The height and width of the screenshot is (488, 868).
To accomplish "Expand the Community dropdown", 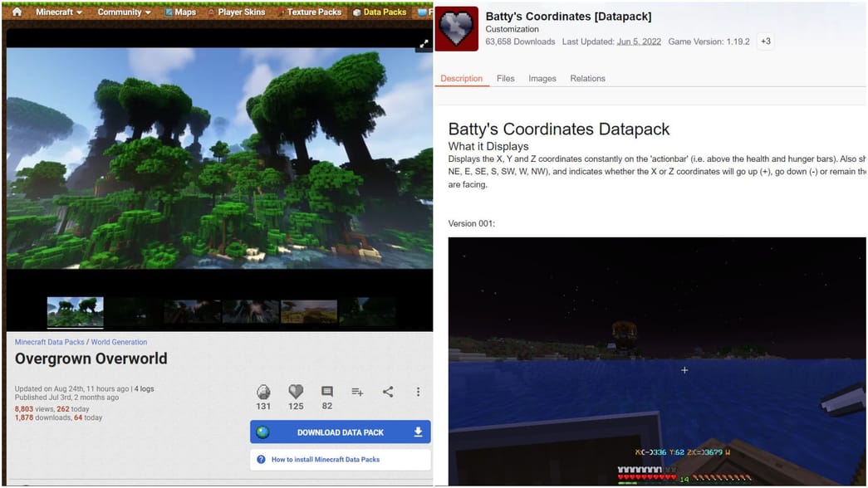I will [123, 12].
